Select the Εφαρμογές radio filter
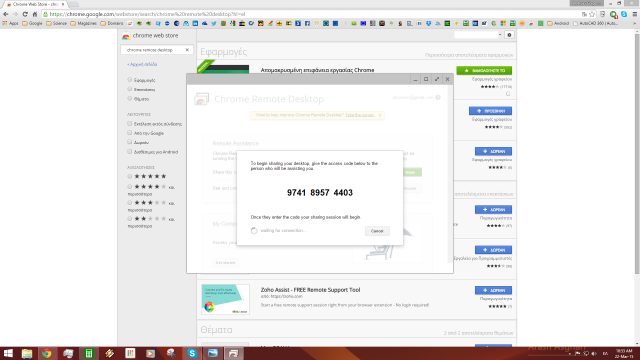 pos(130,80)
